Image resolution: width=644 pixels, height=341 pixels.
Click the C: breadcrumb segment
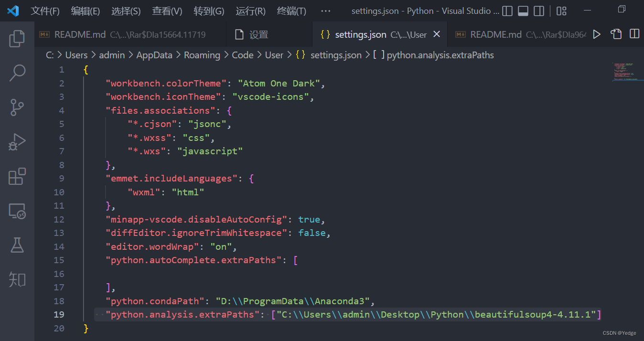pos(50,55)
